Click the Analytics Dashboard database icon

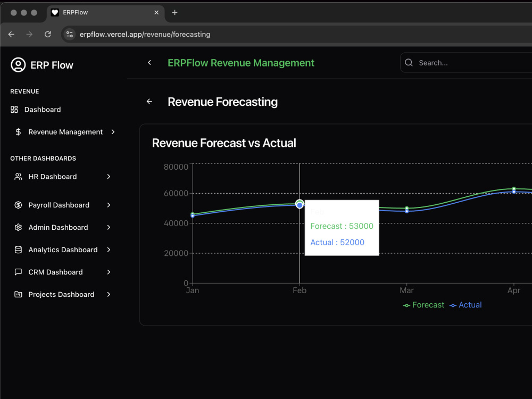tap(18, 250)
